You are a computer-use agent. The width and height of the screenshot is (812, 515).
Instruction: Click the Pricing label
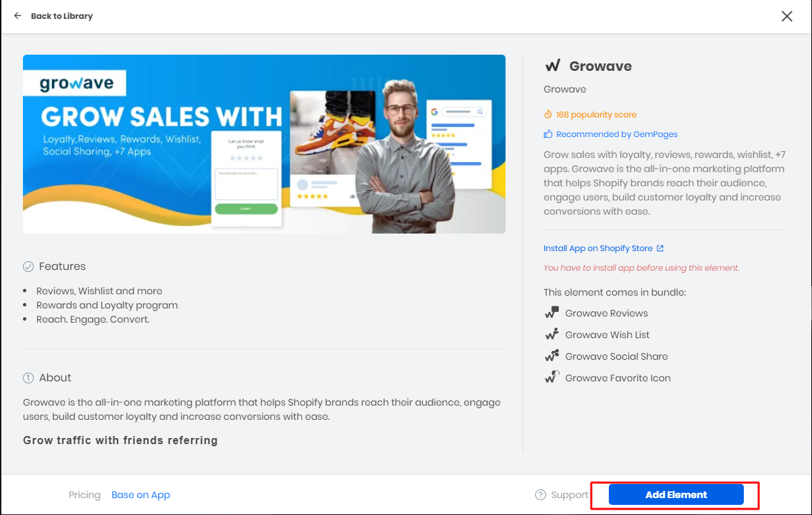(x=84, y=495)
